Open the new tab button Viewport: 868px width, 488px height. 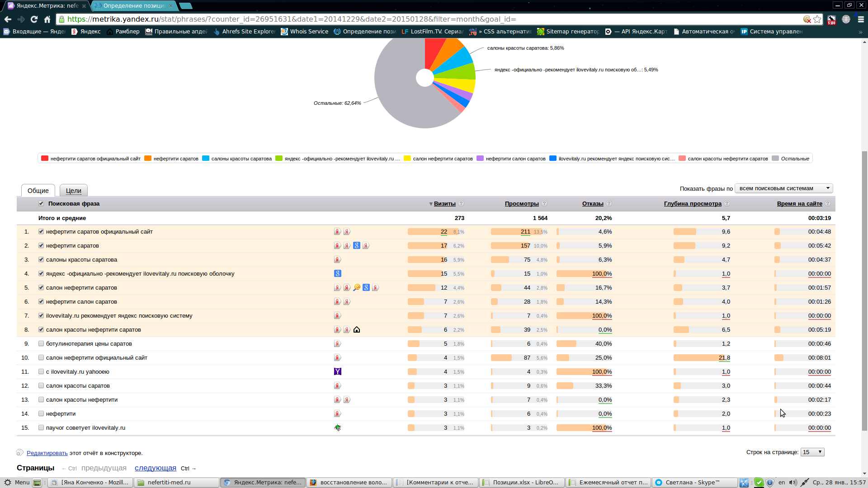(186, 6)
